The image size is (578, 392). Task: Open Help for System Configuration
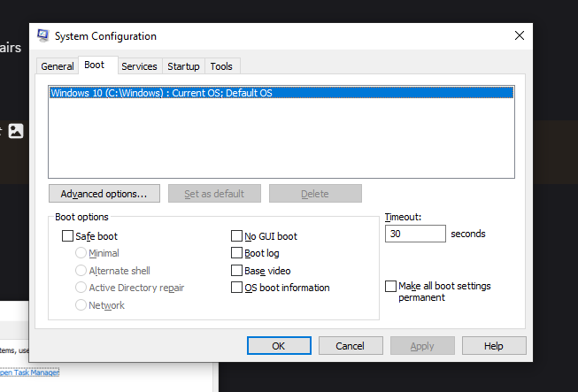click(494, 346)
